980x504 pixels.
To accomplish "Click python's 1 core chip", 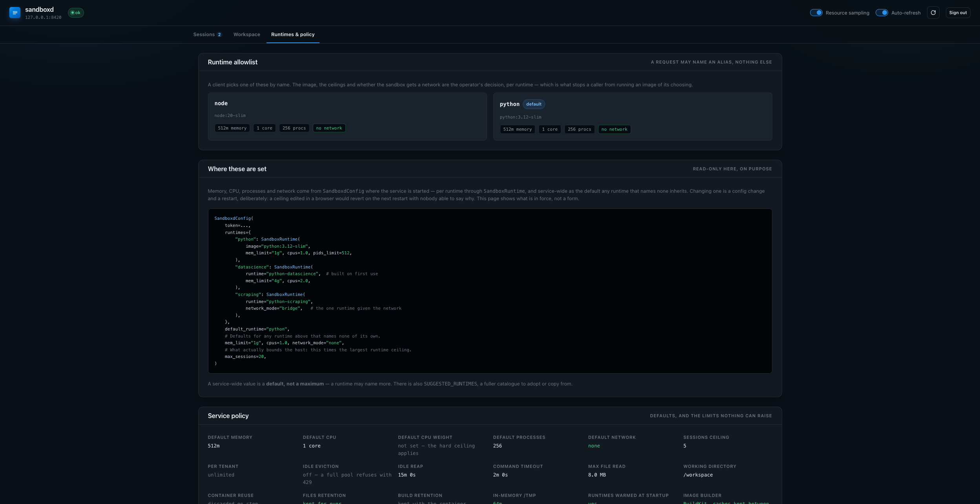I will tap(550, 129).
